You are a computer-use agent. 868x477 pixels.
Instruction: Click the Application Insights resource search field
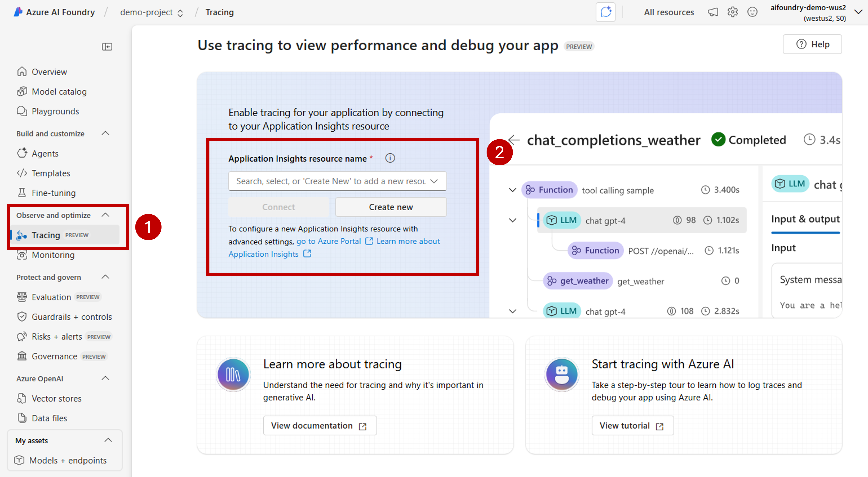coord(337,181)
